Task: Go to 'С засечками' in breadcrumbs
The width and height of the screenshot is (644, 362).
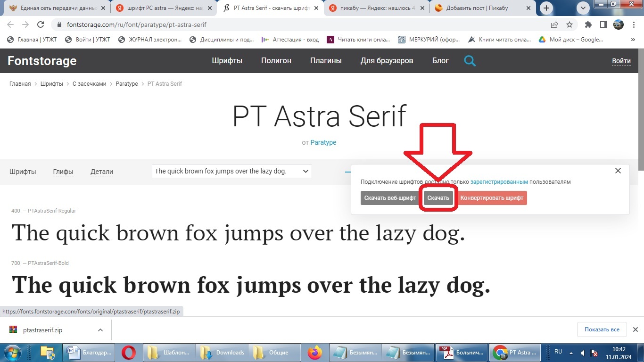Action: tap(89, 83)
